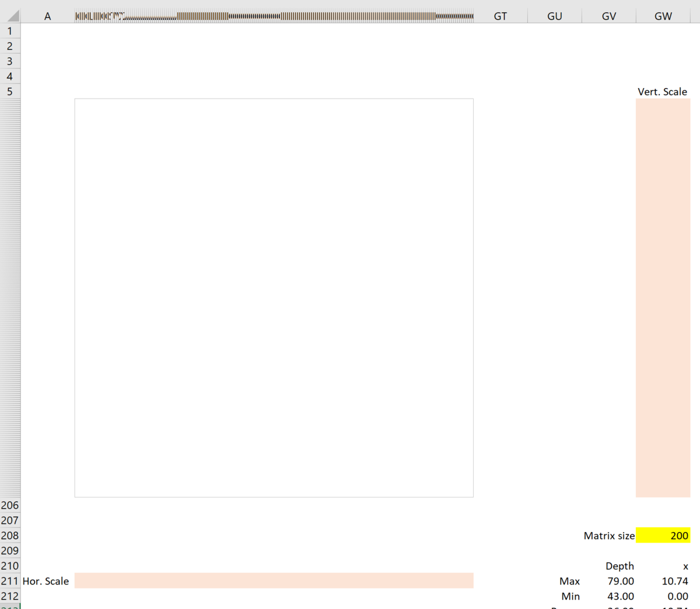Click the Matrix size label cell
This screenshot has height=609, width=700.
click(609, 535)
